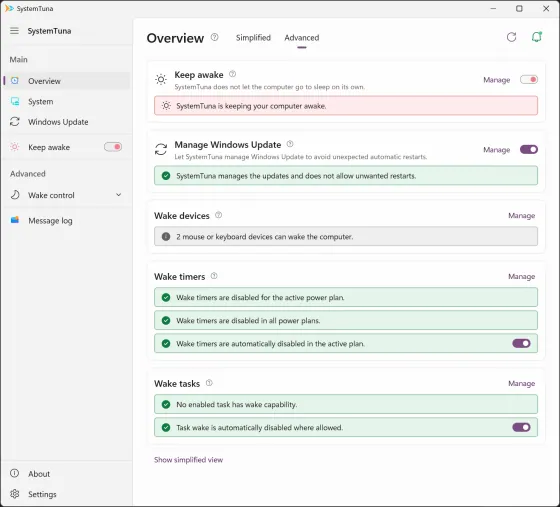Viewport: 560px width, 507px height.
Task: Toggle automatic task wake disabling switch
Action: tap(521, 427)
